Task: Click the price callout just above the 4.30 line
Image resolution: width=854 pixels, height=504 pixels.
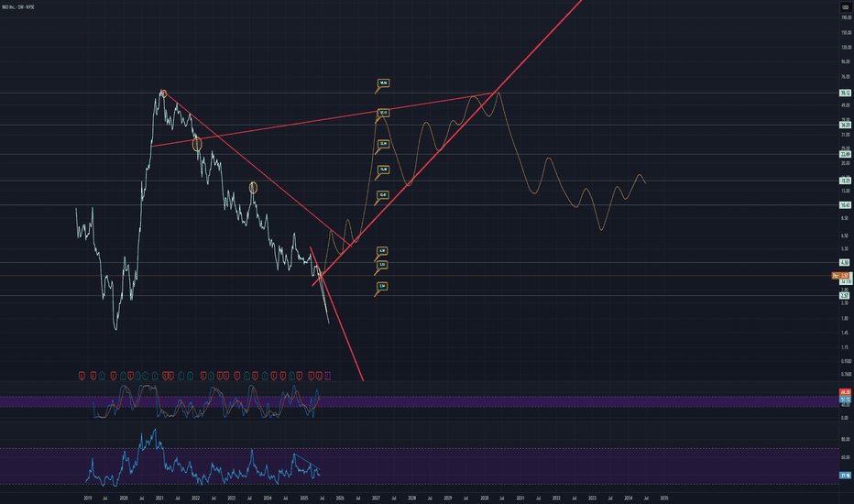Action: point(382,251)
